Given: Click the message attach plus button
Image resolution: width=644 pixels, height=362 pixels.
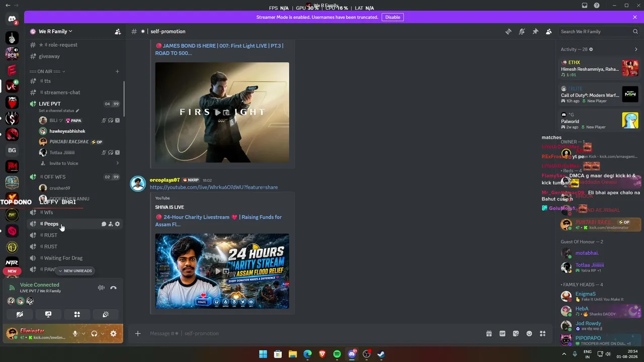Looking at the screenshot, I should click(x=138, y=333).
